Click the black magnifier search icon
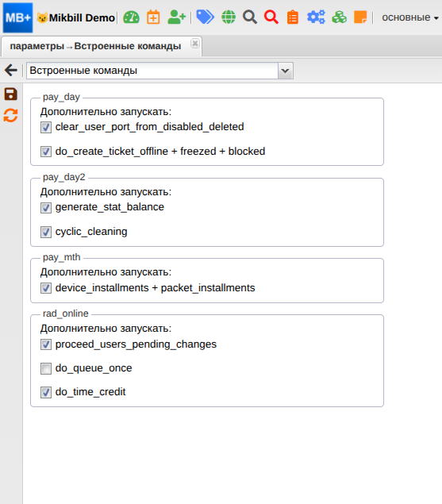The width and height of the screenshot is (442, 504). click(250, 17)
